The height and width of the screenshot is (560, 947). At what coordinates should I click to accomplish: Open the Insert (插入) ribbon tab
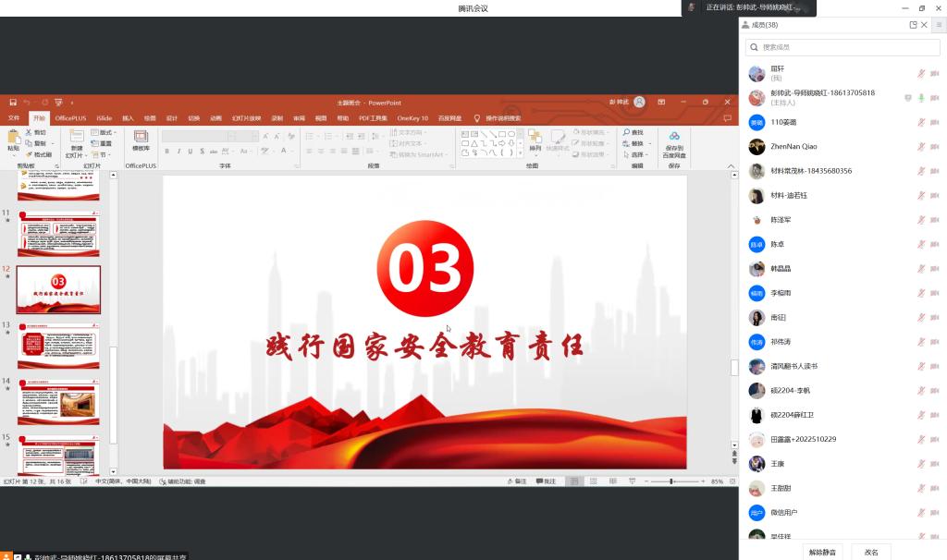[x=128, y=118]
